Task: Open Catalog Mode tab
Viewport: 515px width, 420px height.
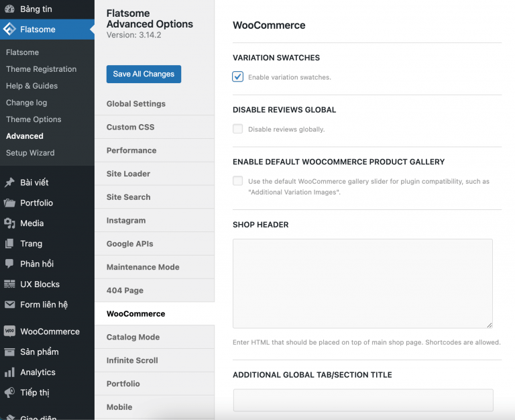Action: click(x=154, y=337)
